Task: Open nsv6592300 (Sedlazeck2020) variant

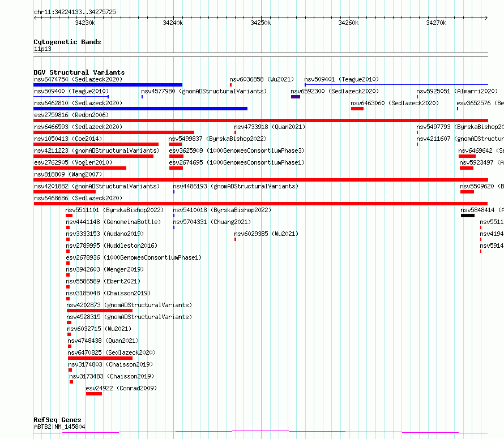Action: pos(335,91)
